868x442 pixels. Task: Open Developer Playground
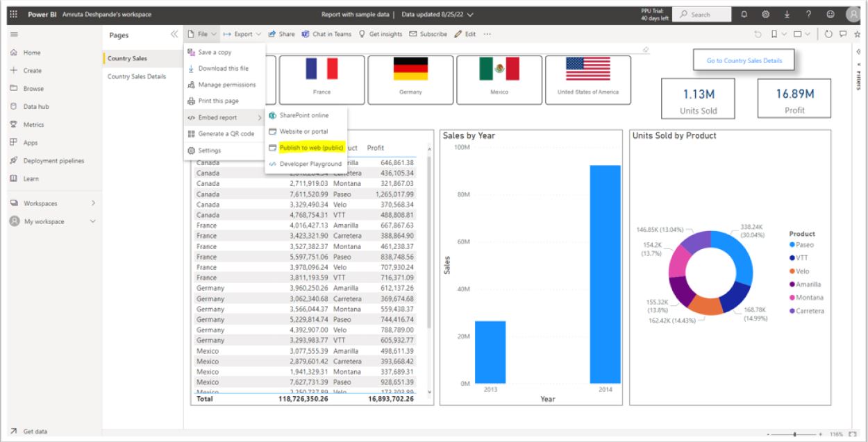[306, 164]
